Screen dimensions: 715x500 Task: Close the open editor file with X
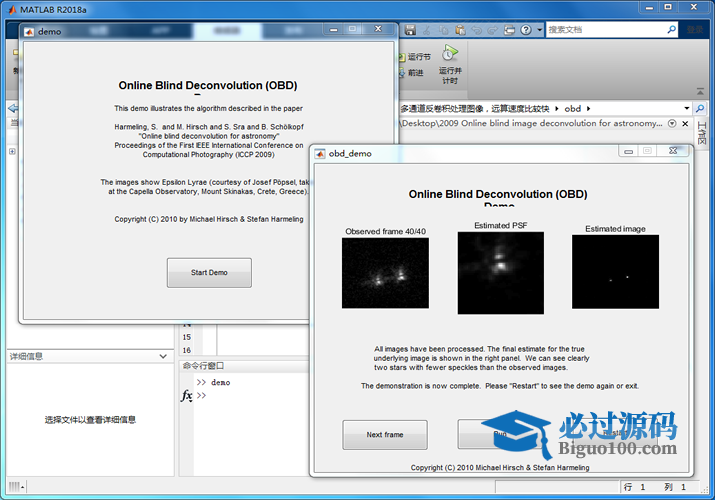point(685,124)
